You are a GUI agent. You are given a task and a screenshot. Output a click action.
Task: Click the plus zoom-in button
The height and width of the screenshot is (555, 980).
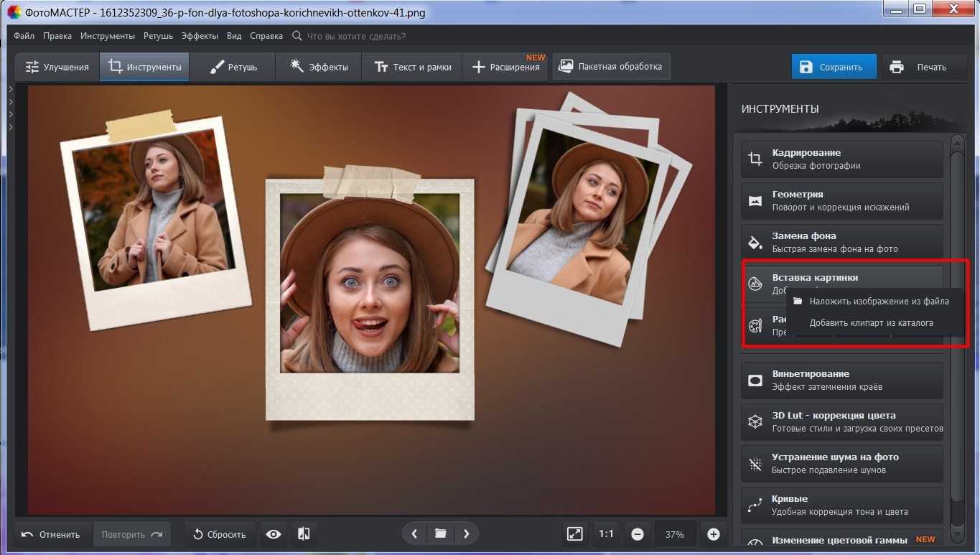(x=713, y=534)
